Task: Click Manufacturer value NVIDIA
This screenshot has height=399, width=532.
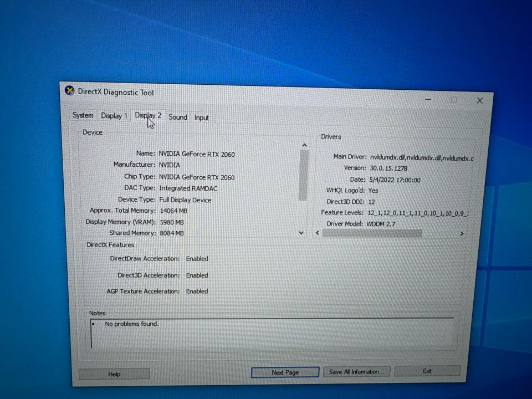Action: [x=170, y=165]
